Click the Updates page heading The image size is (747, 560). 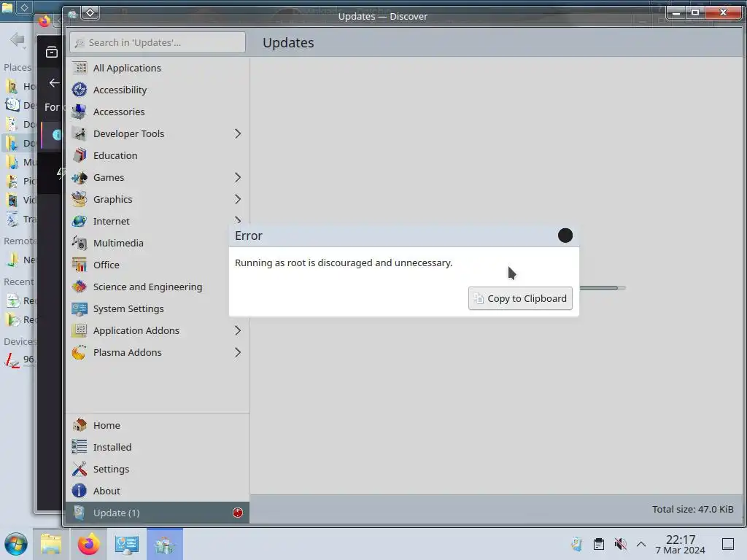[288, 42]
